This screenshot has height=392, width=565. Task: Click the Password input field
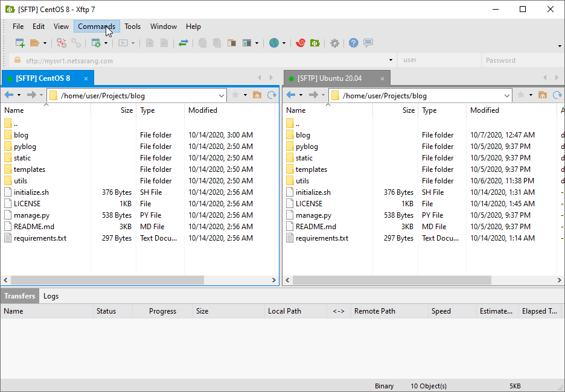point(523,60)
